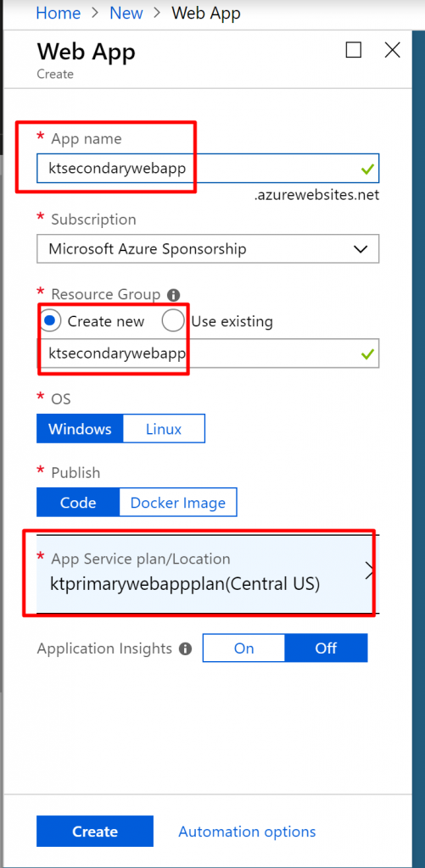Click the Resource Group name green checkmark
This screenshot has height=868, width=425.
[x=366, y=353]
